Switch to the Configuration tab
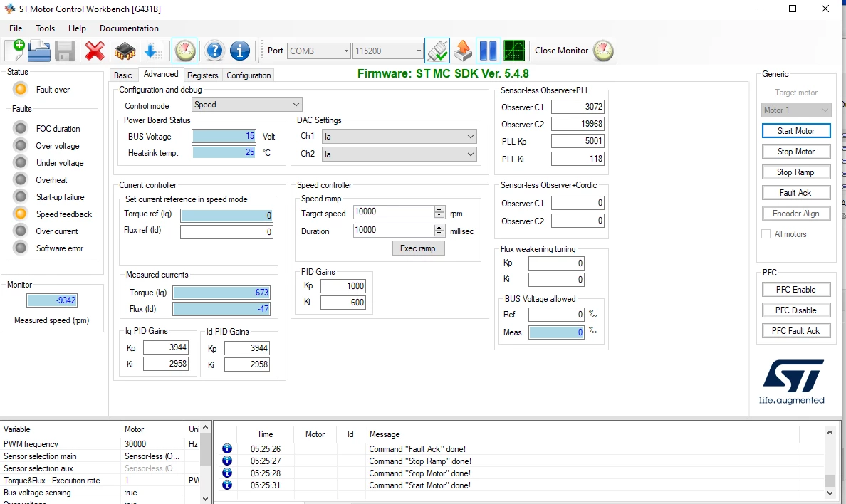The width and height of the screenshot is (846, 504). pos(249,75)
